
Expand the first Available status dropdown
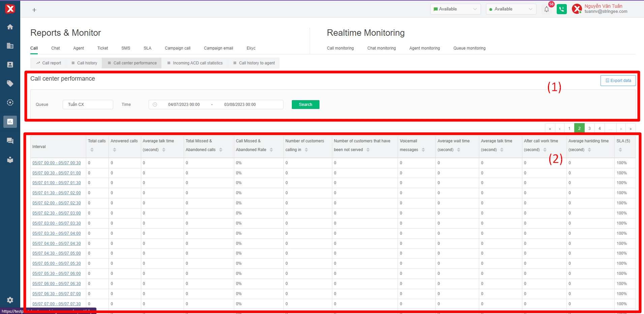coord(455,9)
